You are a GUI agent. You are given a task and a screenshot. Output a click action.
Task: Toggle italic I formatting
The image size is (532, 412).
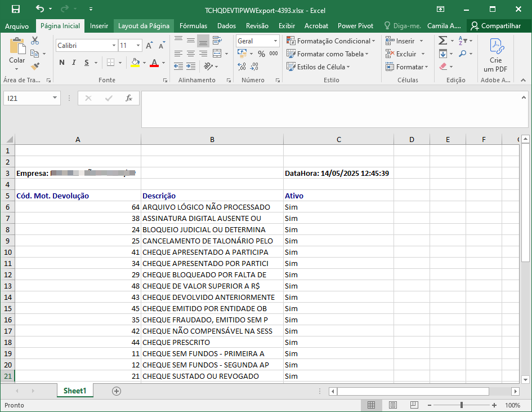[74, 63]
